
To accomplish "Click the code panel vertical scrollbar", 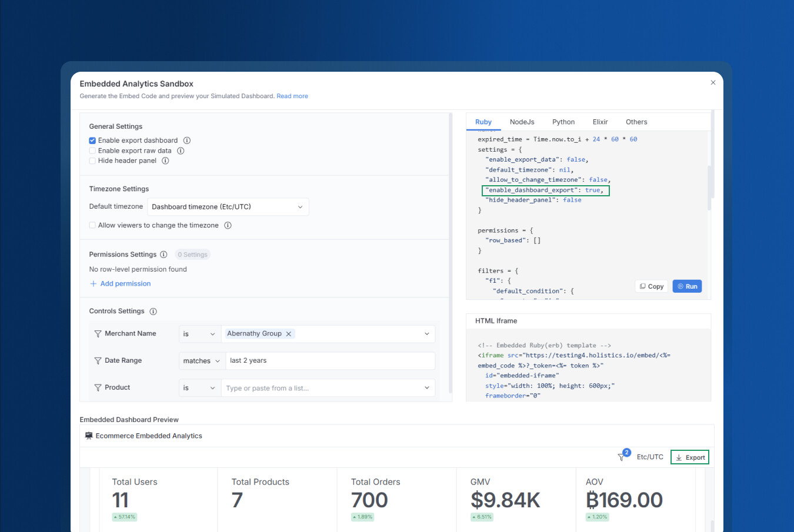I will (x=710, y=187).
